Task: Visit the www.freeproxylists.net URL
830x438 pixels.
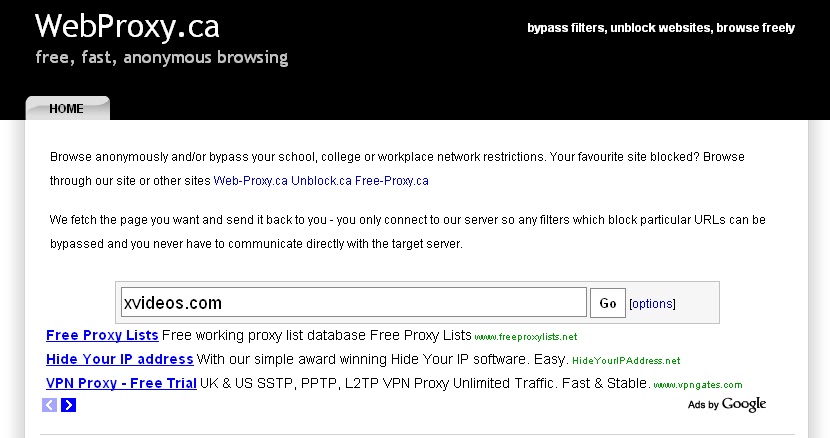Action: [x=526, y=337]
